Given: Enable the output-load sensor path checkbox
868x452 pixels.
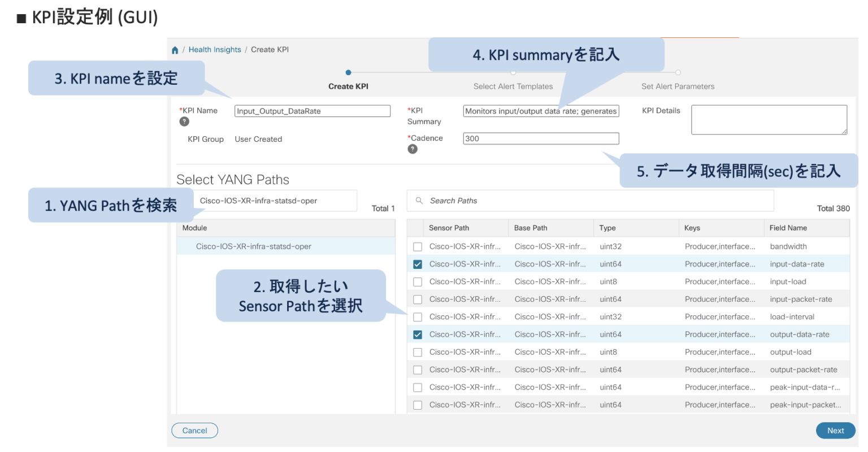Looking at the screenshot, I should [x=417, y=351].
